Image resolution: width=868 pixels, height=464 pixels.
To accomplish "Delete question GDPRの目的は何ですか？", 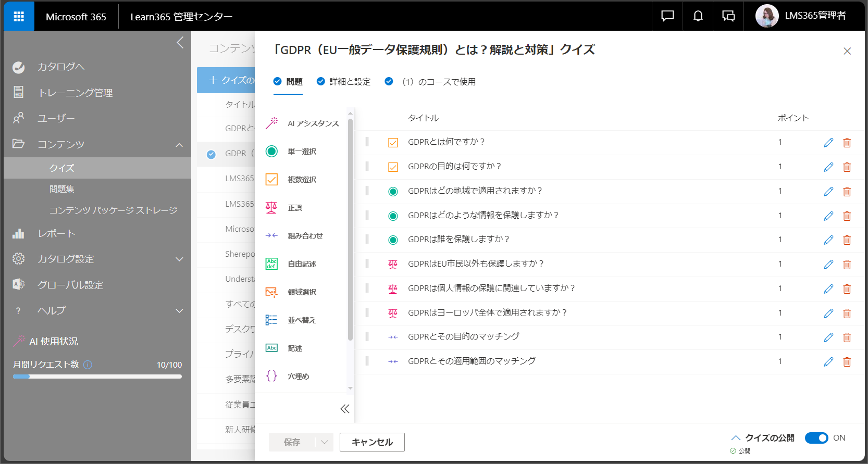I will [847, 167].
